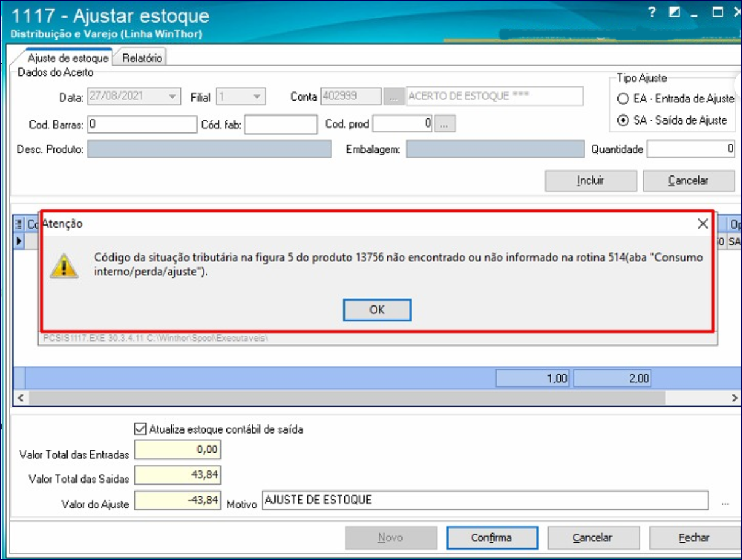Switch to the Relatório tab

[x=142, y=58]
